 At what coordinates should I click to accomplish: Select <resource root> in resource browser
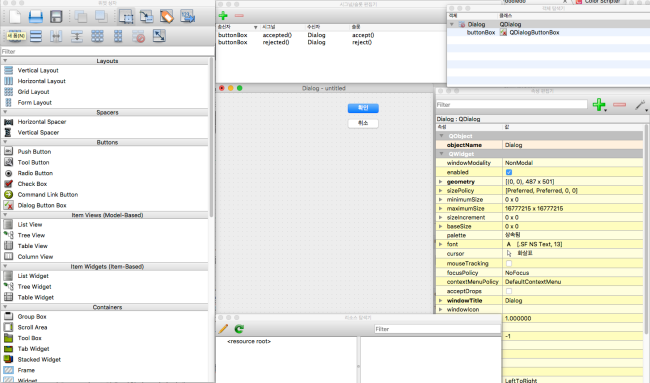249,342
